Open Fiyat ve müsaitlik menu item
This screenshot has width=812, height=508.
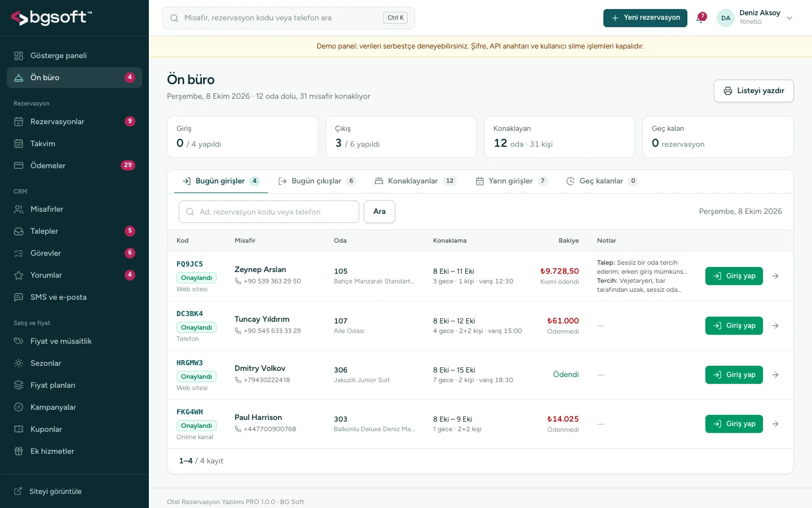pos(74,341)
